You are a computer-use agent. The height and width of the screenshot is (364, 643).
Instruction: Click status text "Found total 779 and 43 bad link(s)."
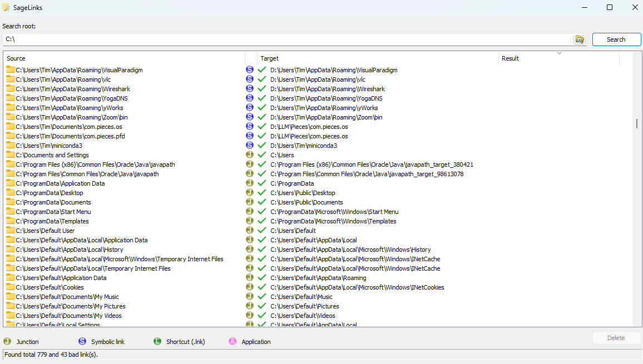51,355
